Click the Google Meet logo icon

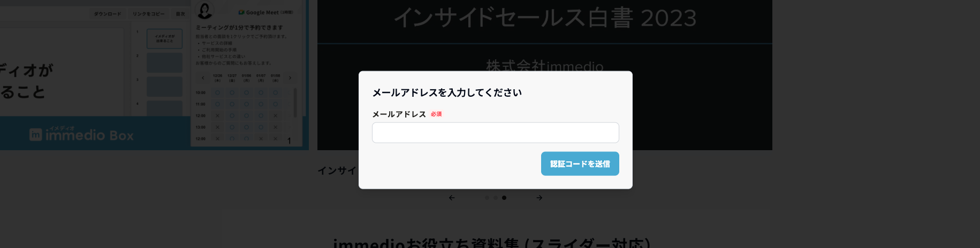[x=241, y=12]
